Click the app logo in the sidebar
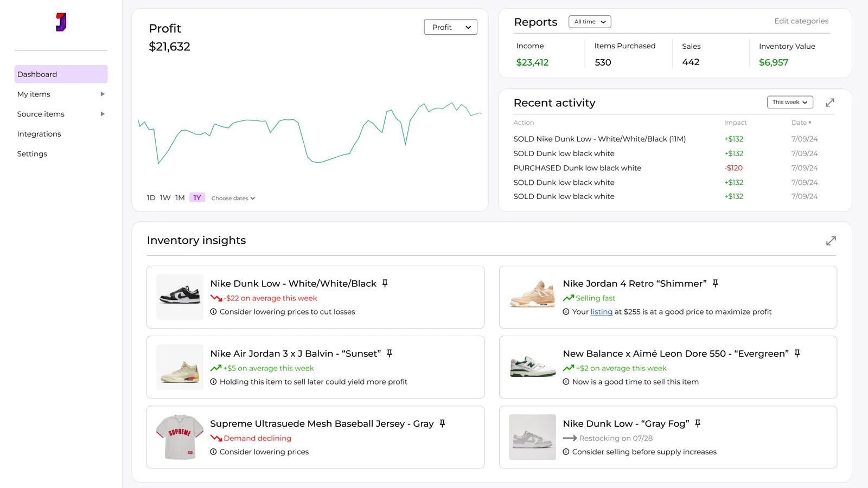 [x=61, y=22]
